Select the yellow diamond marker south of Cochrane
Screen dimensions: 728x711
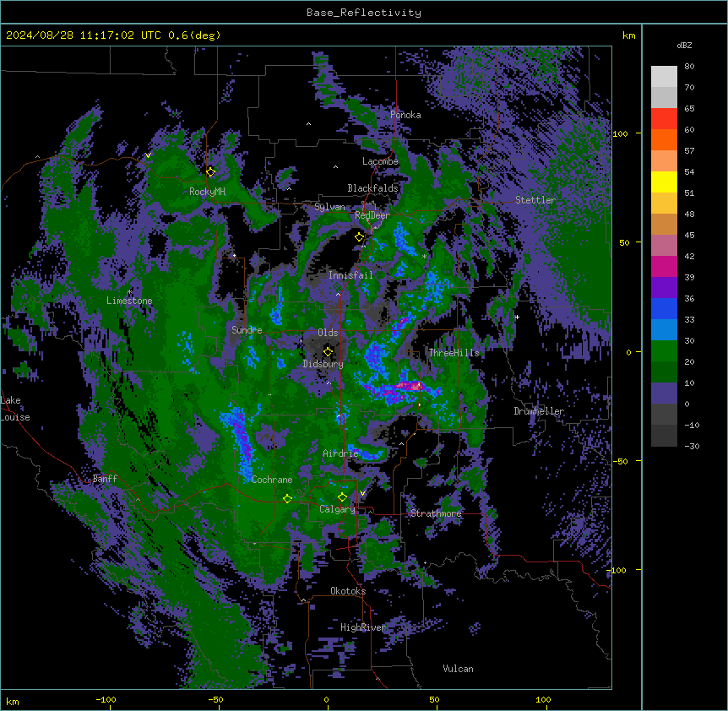[x=287, y=498]
